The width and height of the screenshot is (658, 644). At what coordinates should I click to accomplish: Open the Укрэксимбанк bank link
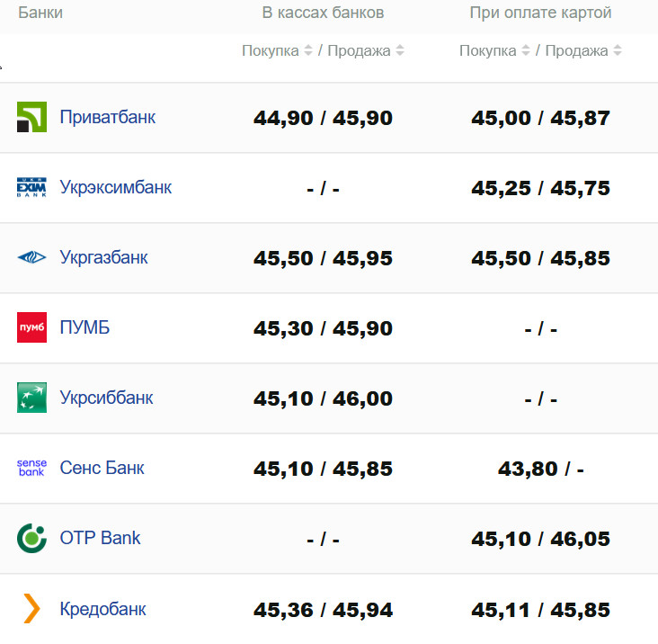click(115, 187)
